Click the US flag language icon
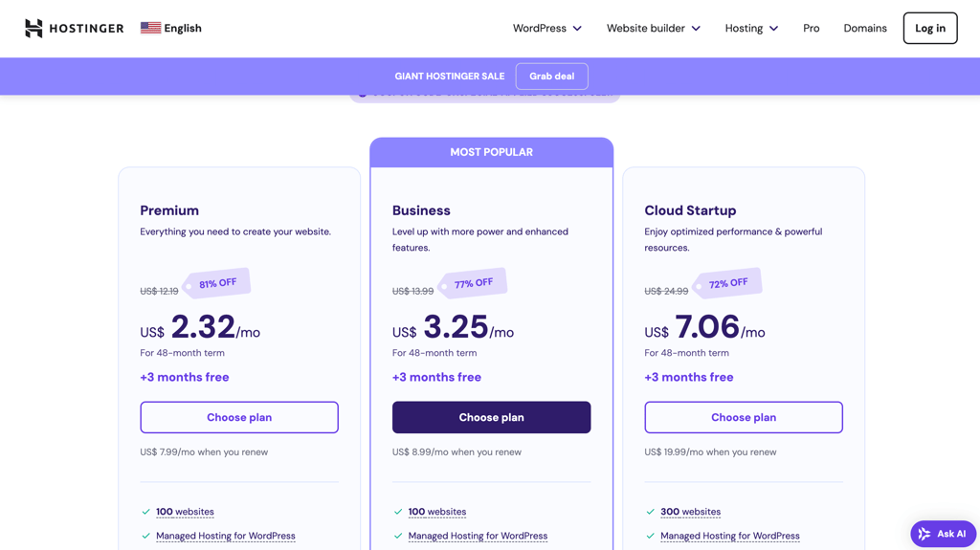 tap(150, 28)
